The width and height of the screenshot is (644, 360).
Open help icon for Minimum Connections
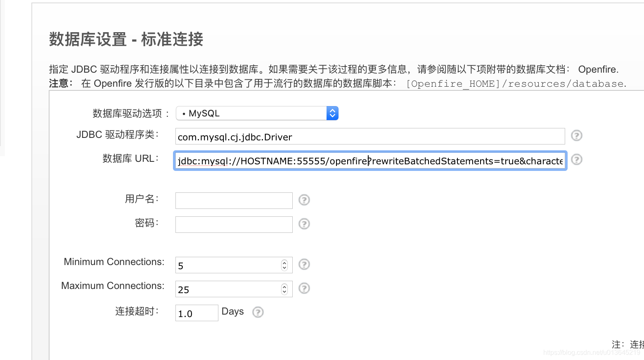point(304,264)
